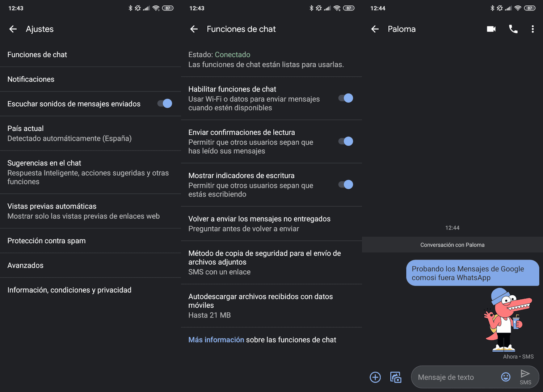The image size is (543, 392).
Task: Tap the SMS send arrow
Action: point(525,377)
